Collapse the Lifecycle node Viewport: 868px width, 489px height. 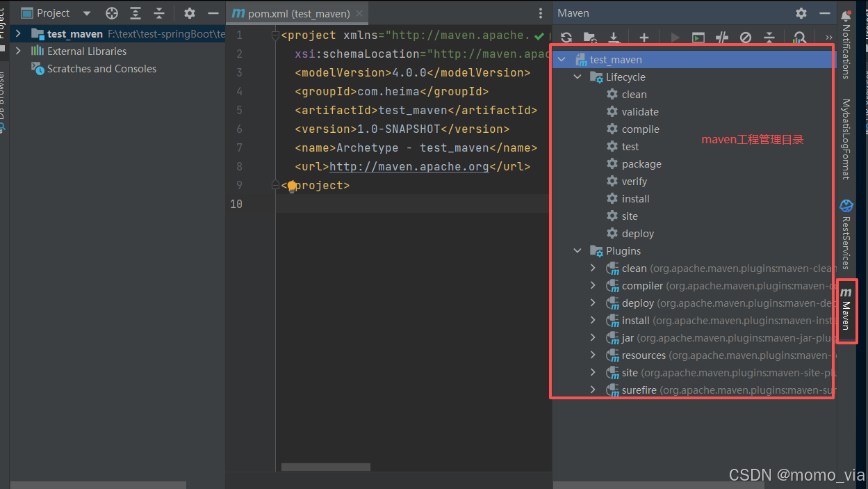(578, 77)
